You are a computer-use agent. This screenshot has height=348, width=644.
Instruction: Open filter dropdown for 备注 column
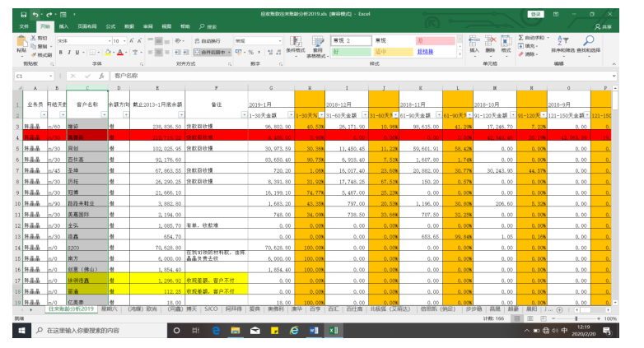point(244,115)
